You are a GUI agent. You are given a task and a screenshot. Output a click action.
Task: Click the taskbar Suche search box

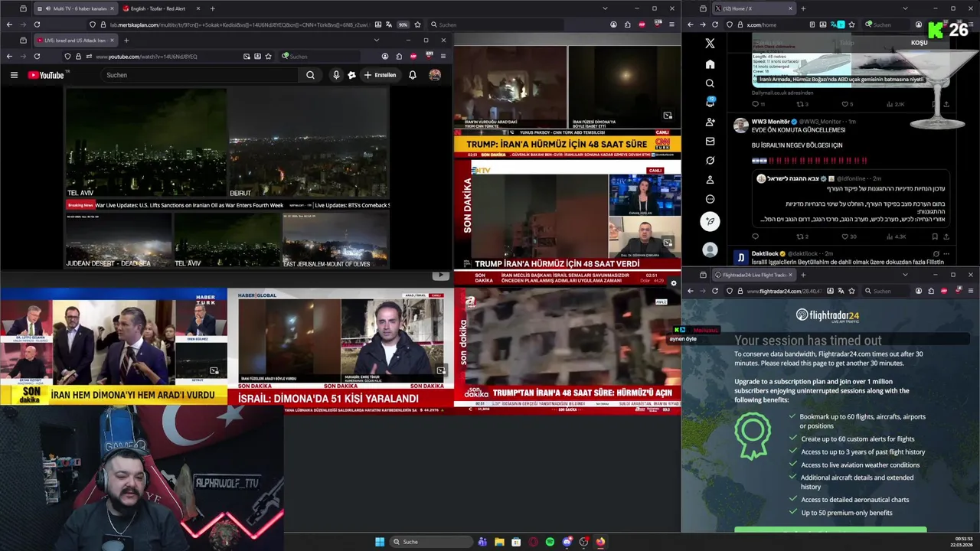coord(430,542)
